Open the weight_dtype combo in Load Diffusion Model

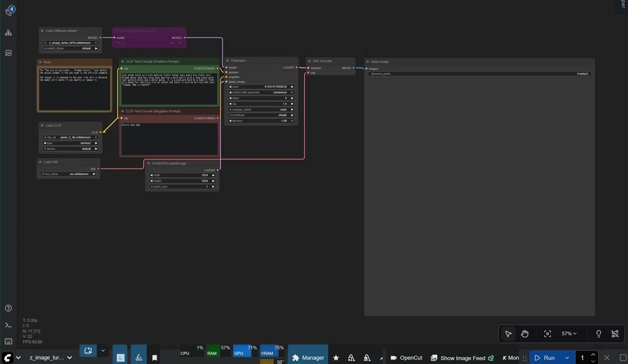[x=70, y=48]
